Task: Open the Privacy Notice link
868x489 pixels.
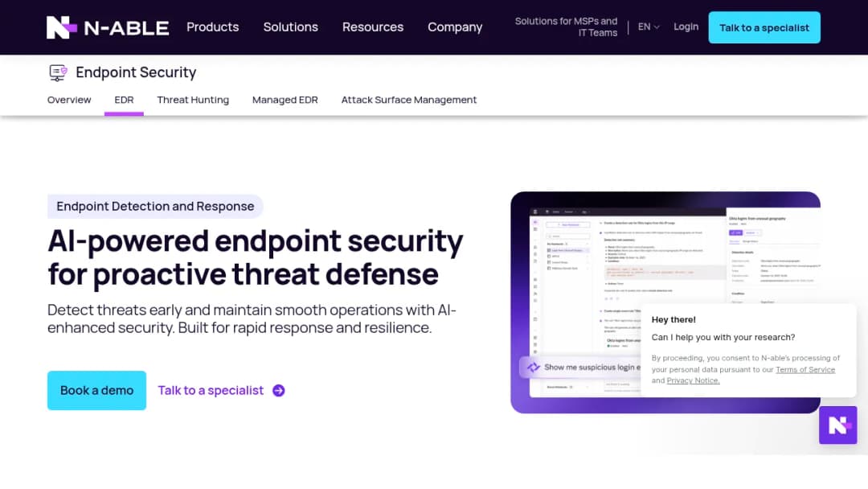Action: tap(693, 380)
